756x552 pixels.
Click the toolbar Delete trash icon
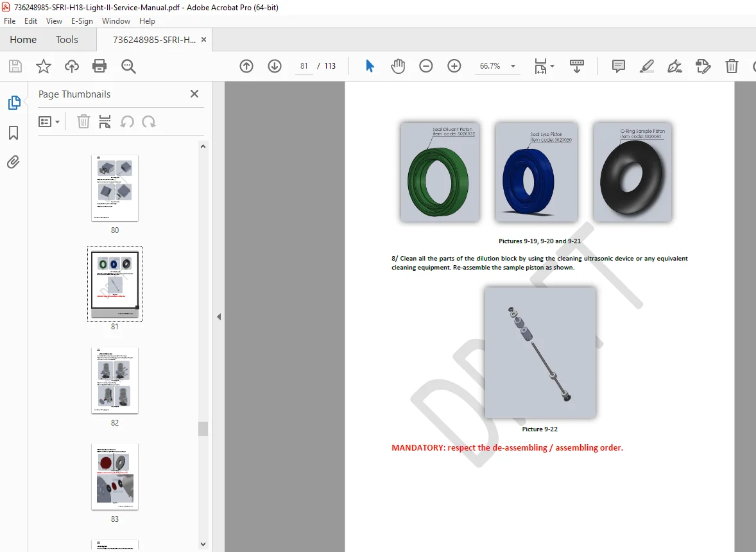732,66
